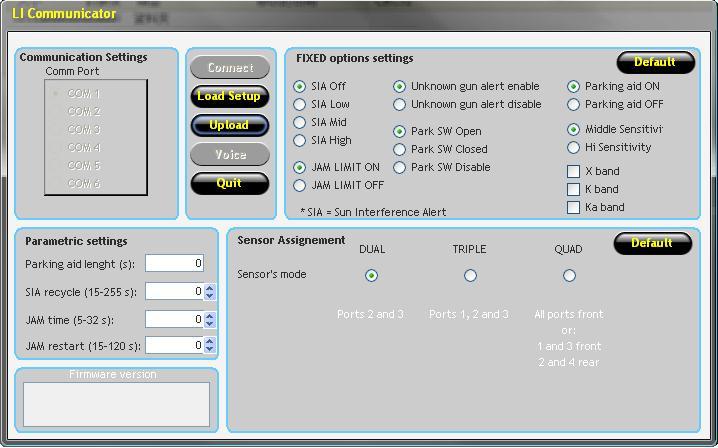718x448 pixels.
Task: Reset FIXED options settings with Default
Action: [655, 63]
